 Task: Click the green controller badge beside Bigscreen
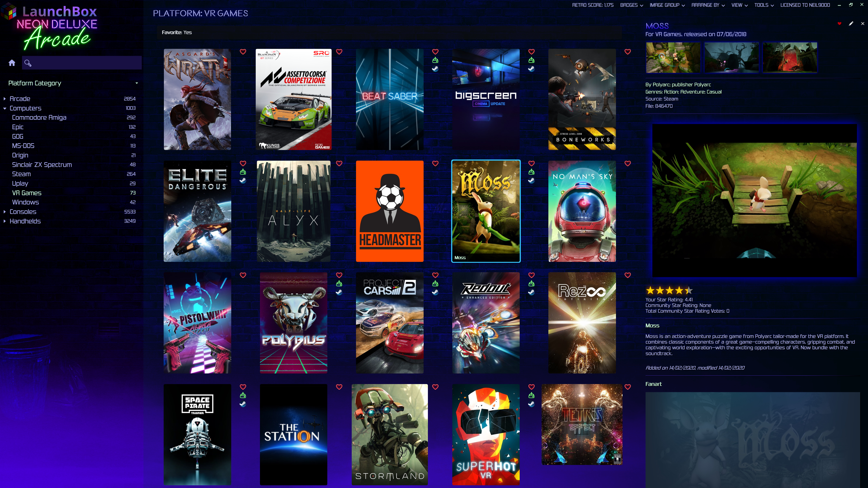click(531, 60)
